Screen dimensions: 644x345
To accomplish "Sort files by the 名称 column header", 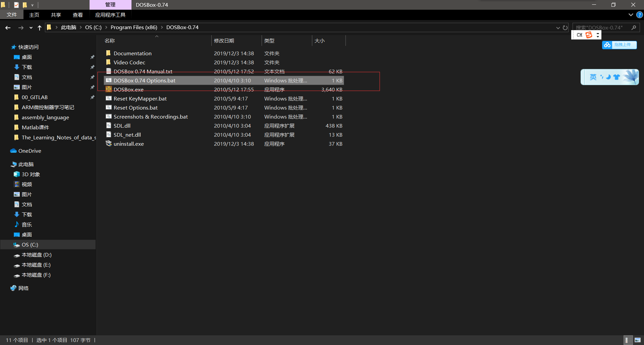I will tap(157, 41).
